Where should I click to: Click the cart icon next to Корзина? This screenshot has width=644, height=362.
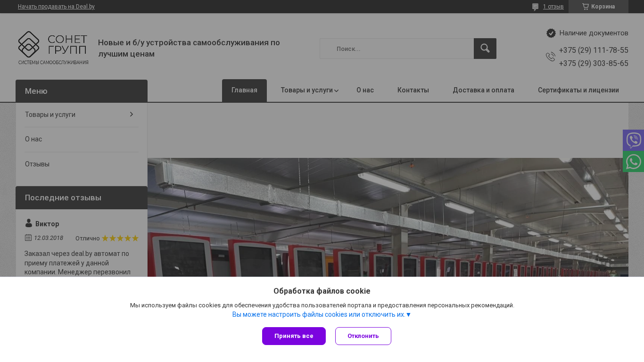[x=586, y=7]
